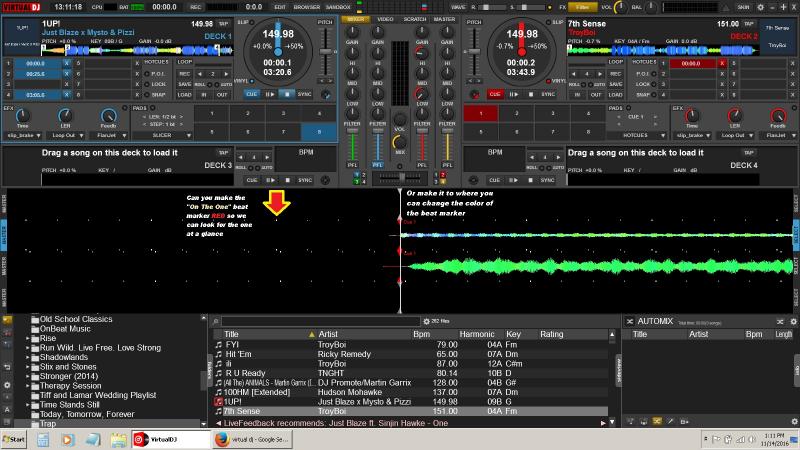Stop playback on Deck 1
The width and height of the screenshot is (800, 450).
(287, 94)
